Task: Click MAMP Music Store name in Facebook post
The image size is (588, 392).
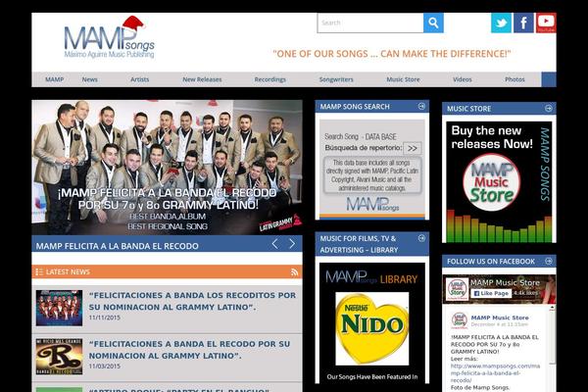Action: pos(500,318)
